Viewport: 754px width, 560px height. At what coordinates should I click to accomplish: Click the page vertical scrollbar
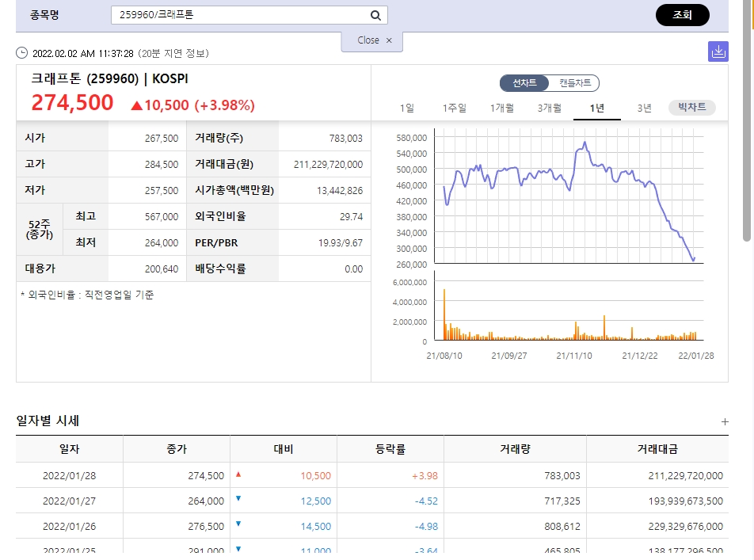pos(747,120)
